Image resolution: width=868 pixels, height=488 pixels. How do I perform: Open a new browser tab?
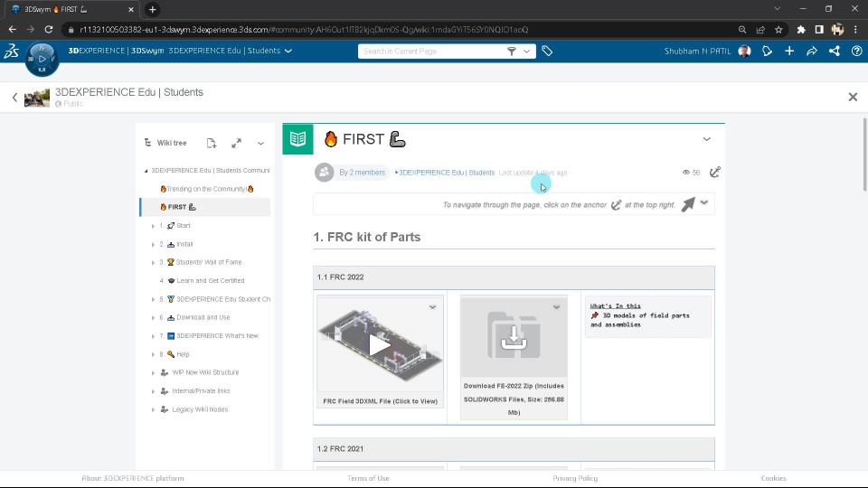click(x=152, y=9)
